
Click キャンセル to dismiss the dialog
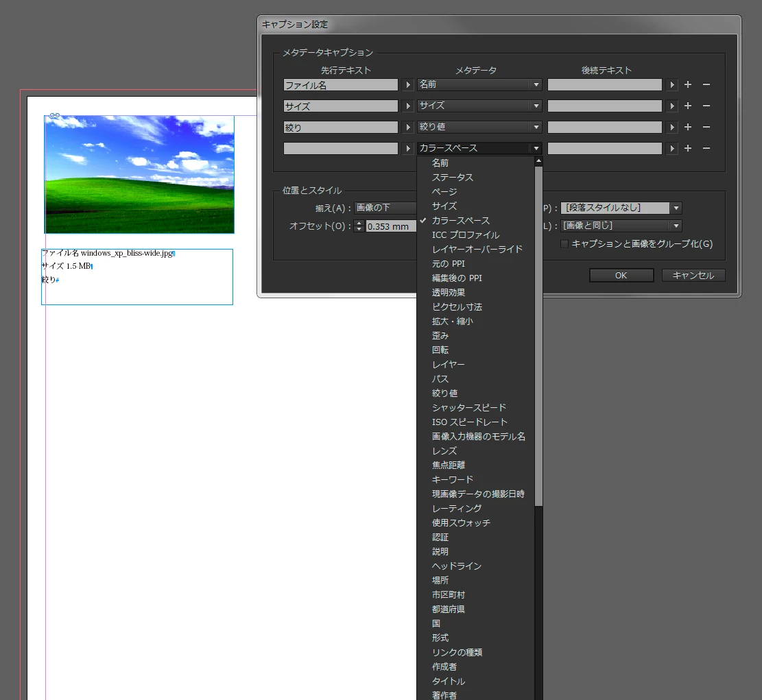coord(693,276)
